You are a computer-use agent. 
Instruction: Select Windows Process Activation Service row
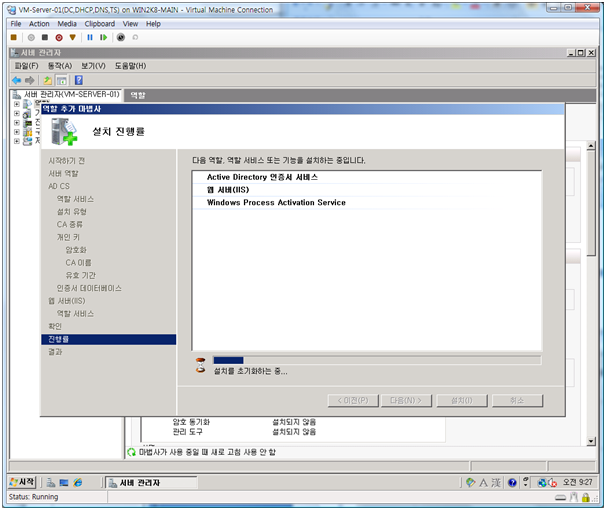pos(367,203)
